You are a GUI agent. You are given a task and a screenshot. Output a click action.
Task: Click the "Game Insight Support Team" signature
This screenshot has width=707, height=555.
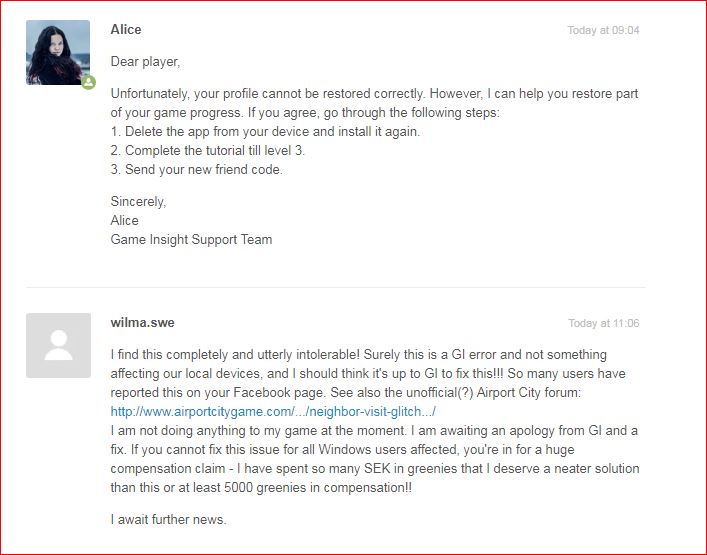[191, 239]
